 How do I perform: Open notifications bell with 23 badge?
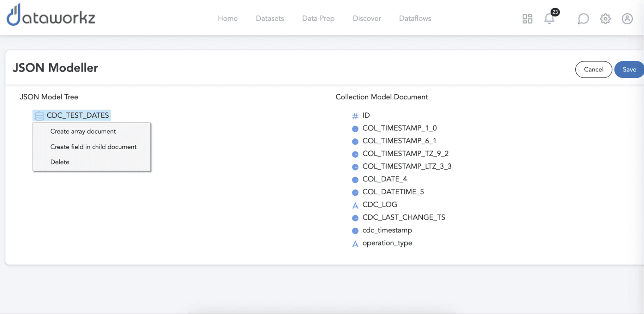point(550,18)
